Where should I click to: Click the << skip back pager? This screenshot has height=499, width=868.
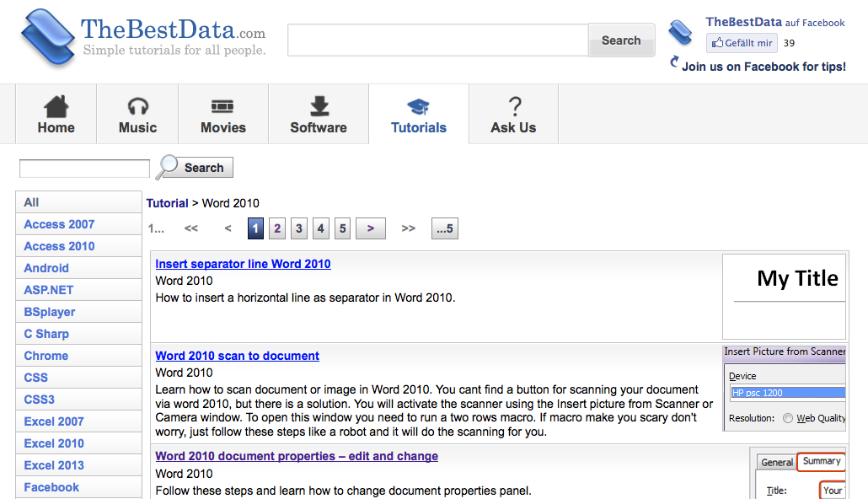click(x=191, y=228)
